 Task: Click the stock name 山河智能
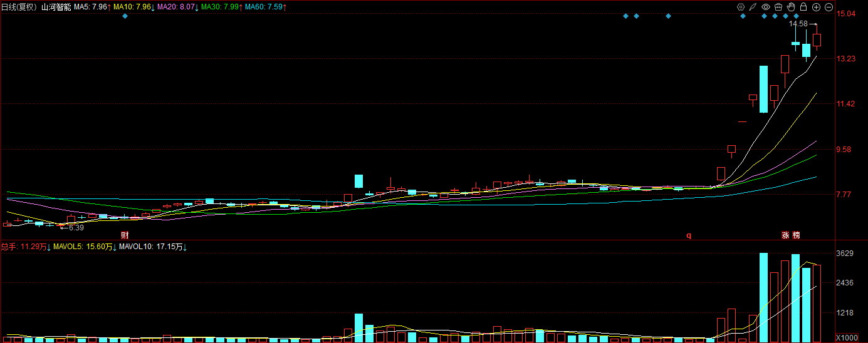[56, 7]
